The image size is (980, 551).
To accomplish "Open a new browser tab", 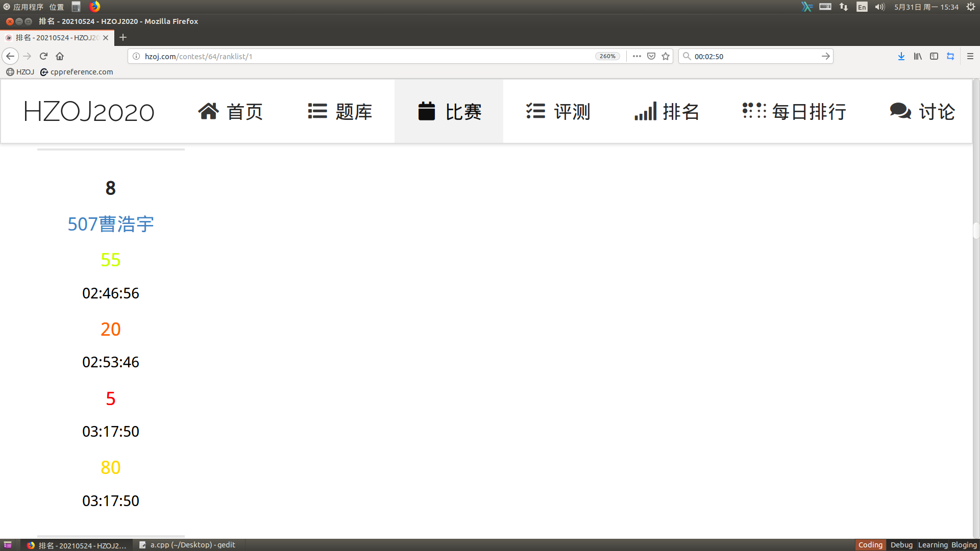I will point(123,37).
